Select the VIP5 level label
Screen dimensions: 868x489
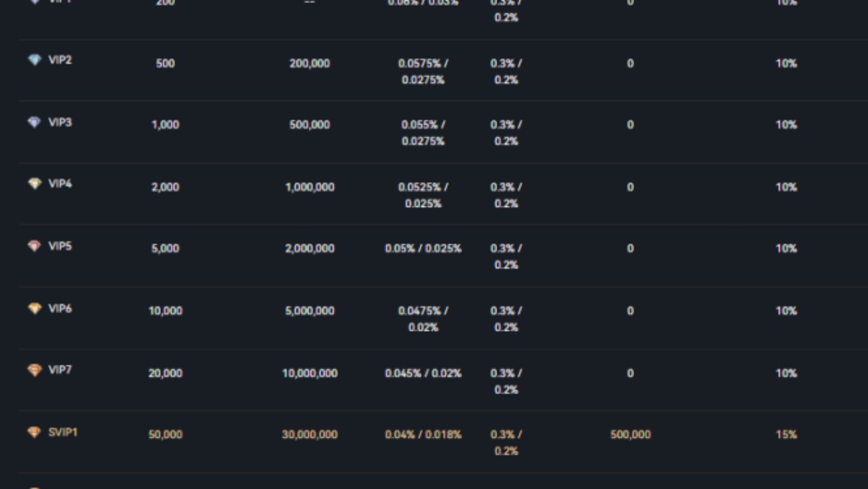point(60,246)
